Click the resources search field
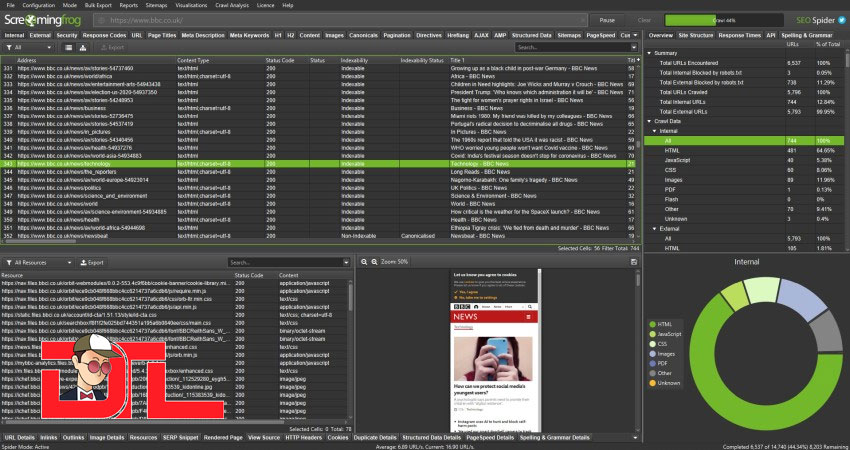The image size is (850, 450). (x=286, y=262)
